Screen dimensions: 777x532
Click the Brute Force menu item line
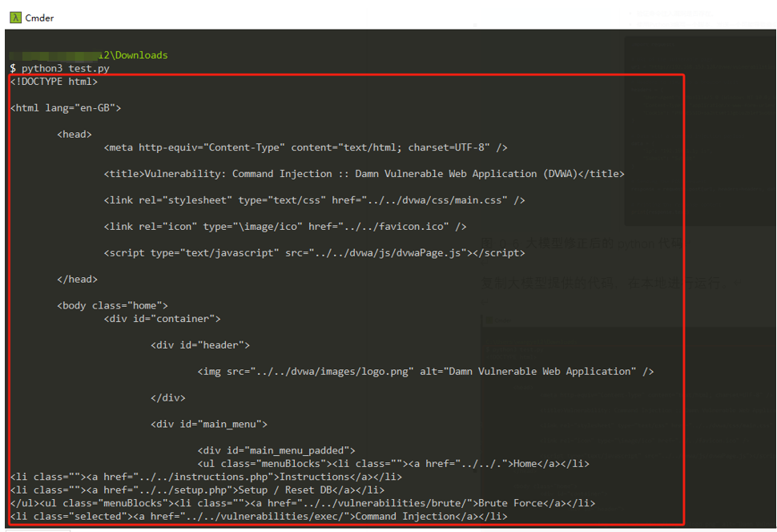click(303, 502)
